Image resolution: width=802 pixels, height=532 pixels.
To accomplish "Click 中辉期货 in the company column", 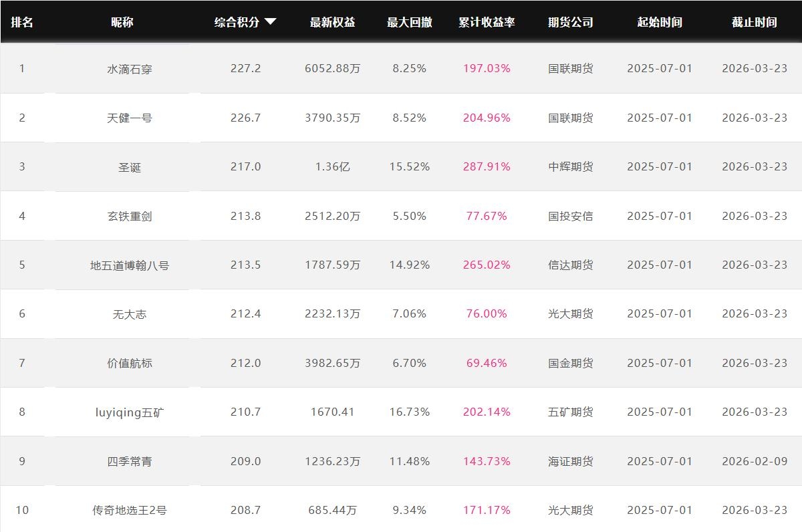I will click(x=571, y=167).
